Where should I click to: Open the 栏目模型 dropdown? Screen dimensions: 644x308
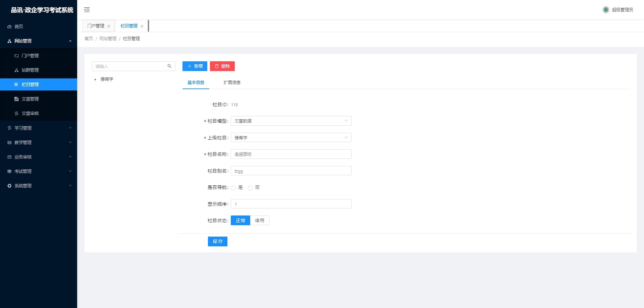coord(291,121)
